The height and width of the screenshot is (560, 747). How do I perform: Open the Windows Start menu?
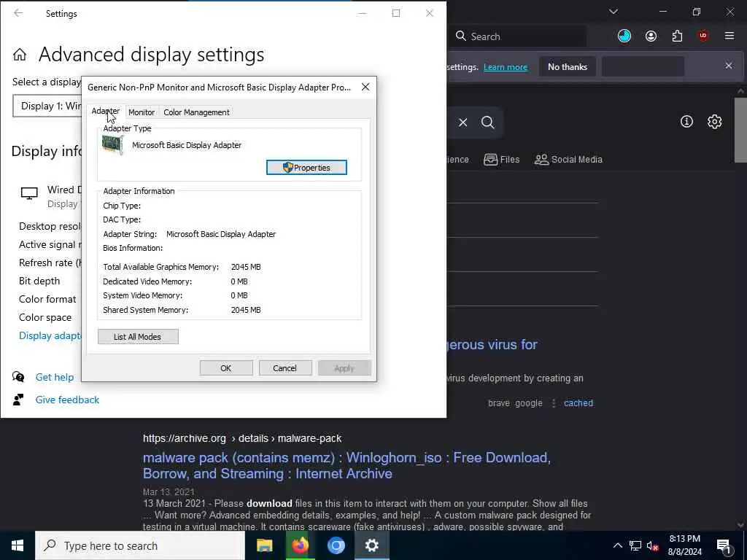pyautogui.click(x=18, y=545)
